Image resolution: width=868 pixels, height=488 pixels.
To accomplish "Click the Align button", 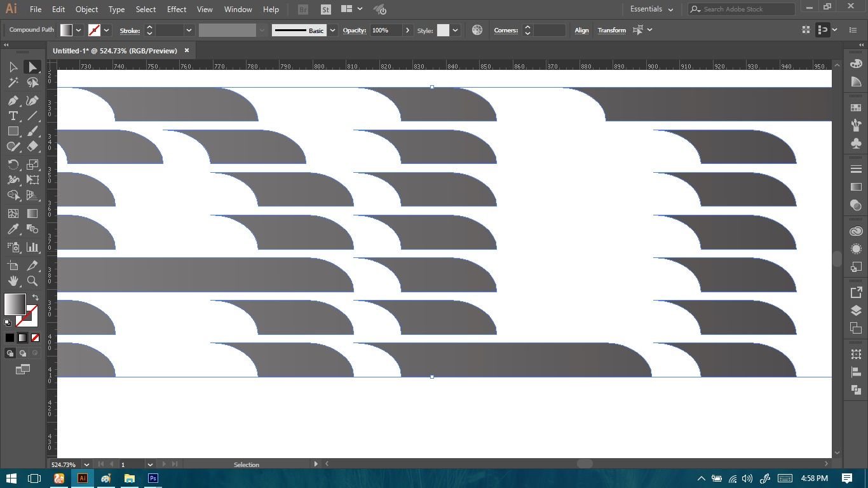I will (x=581, y=30).
